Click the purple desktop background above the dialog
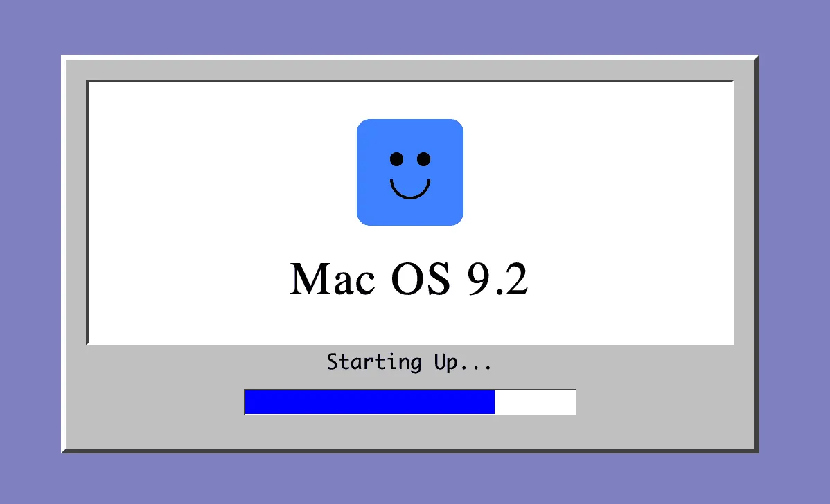Image resolution: width=830 pixels, height=504 pixels. pyautogui.click(x=415, y=26)
